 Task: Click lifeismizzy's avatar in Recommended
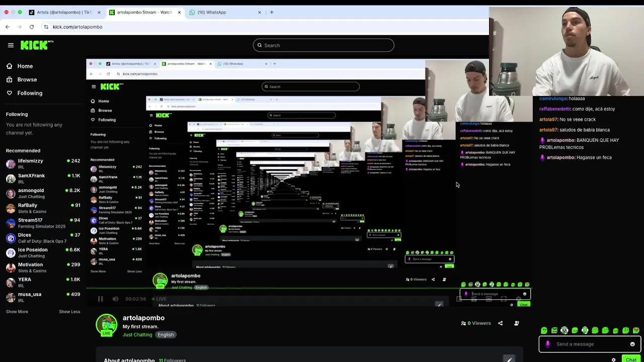point(11,164)
